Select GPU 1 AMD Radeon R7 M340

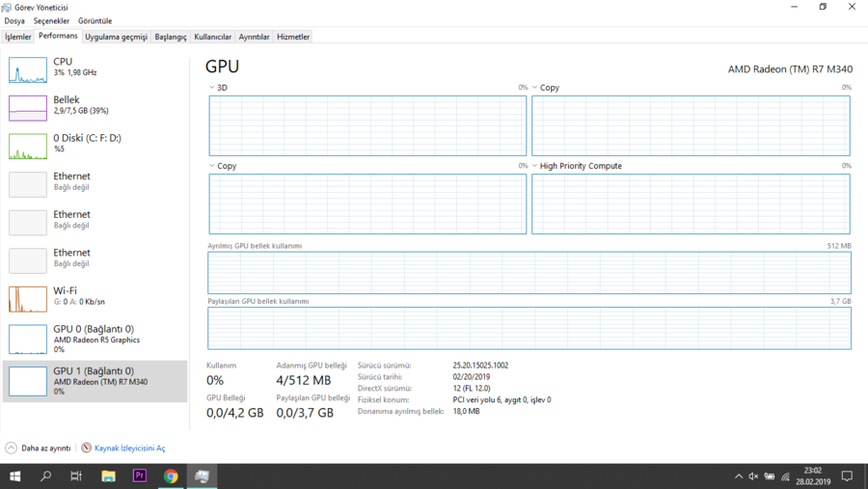click(x=95, y=381)
